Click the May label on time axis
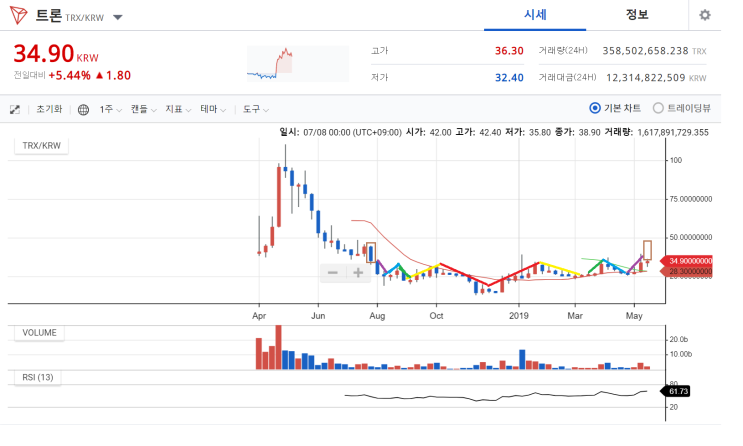This screenshot has width=743, height=446. (634, 316)
